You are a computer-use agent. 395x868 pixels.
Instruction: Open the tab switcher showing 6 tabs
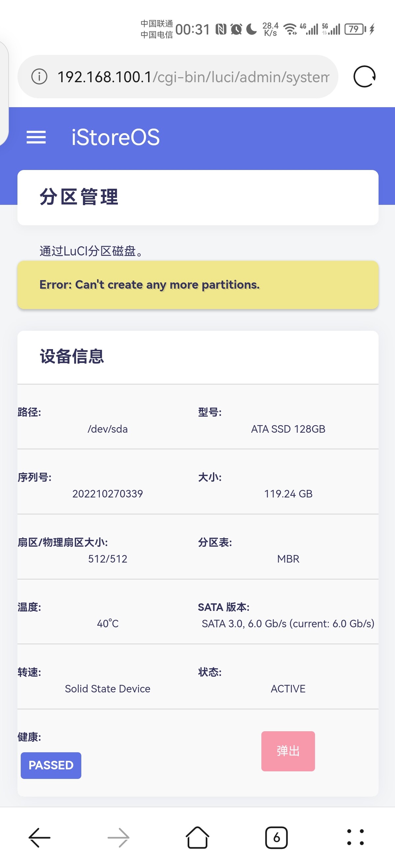click(x=276, y=837)
